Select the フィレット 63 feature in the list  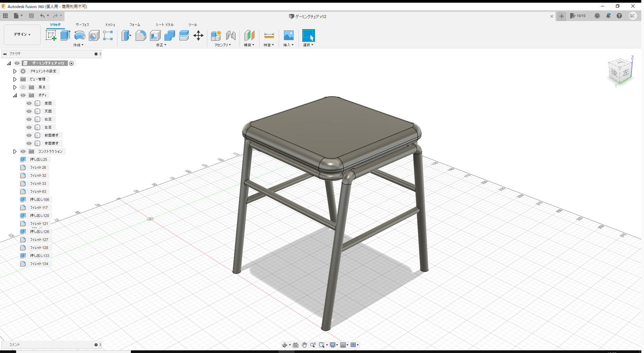click(38, 192)
